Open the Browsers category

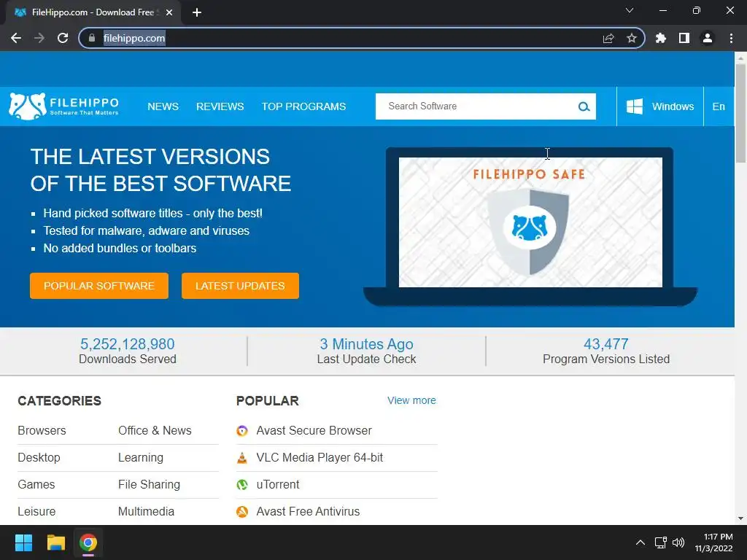pos(42,430)
